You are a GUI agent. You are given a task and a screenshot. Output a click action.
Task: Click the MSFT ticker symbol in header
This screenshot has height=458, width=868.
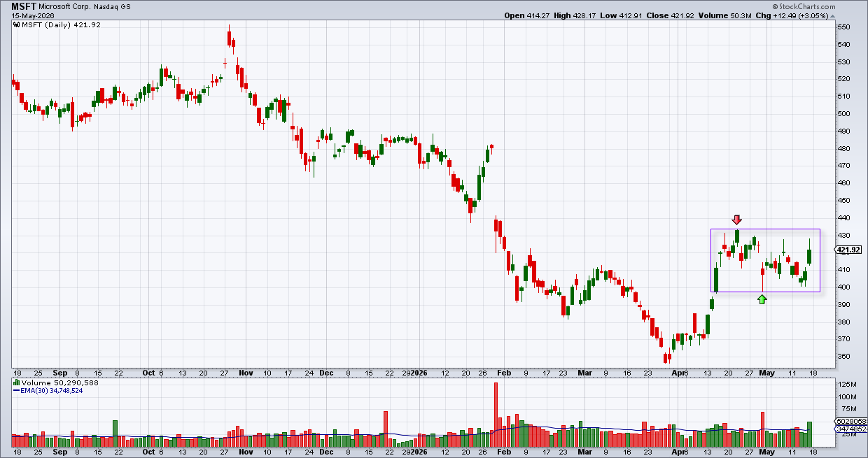click(24, 6)
